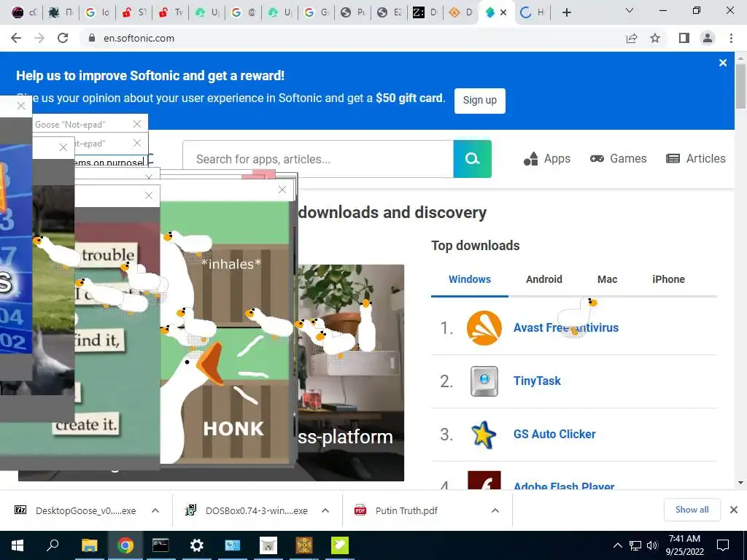Open the Articles menu
Image resolution: width=747 pixels, height=560 pixels.
point(695,158)
